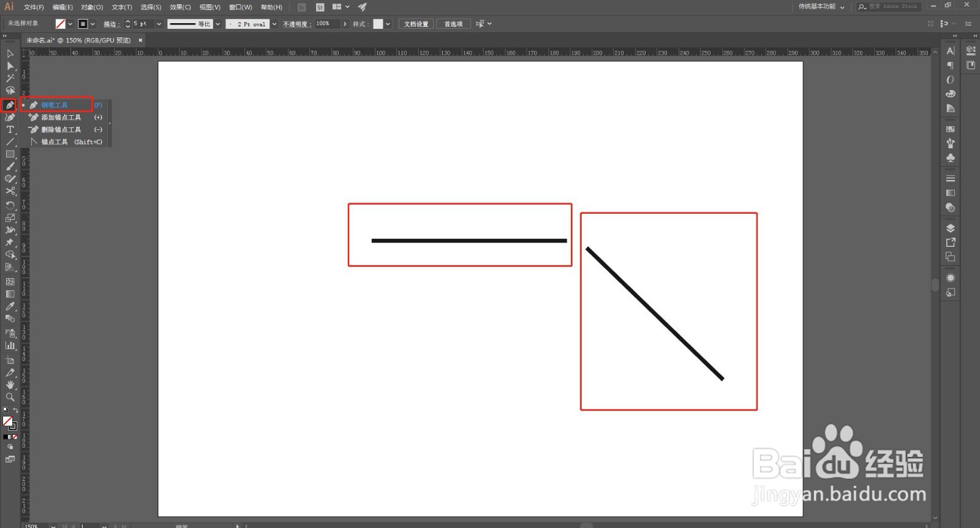
Task: Expand the opacity 100% slider arrow
Action: tap(345, 24)
